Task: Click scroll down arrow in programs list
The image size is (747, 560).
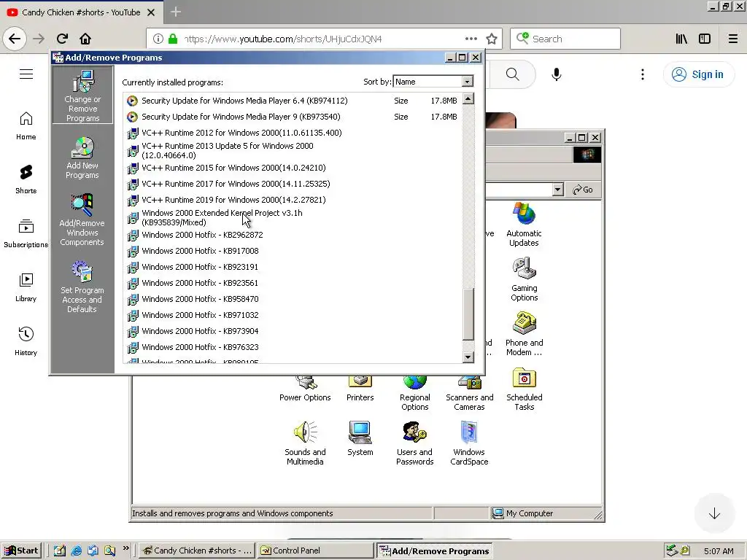Action: 468,357
